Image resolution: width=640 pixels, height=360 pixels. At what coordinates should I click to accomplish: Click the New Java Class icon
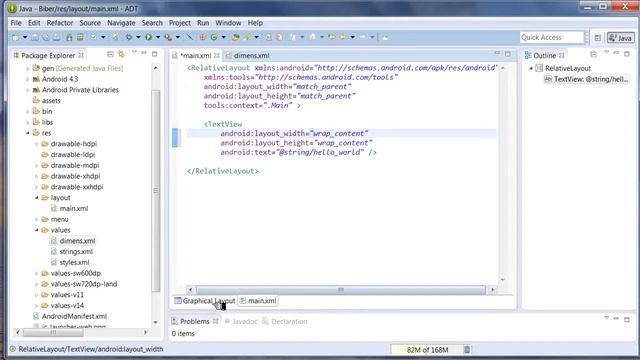214,37
